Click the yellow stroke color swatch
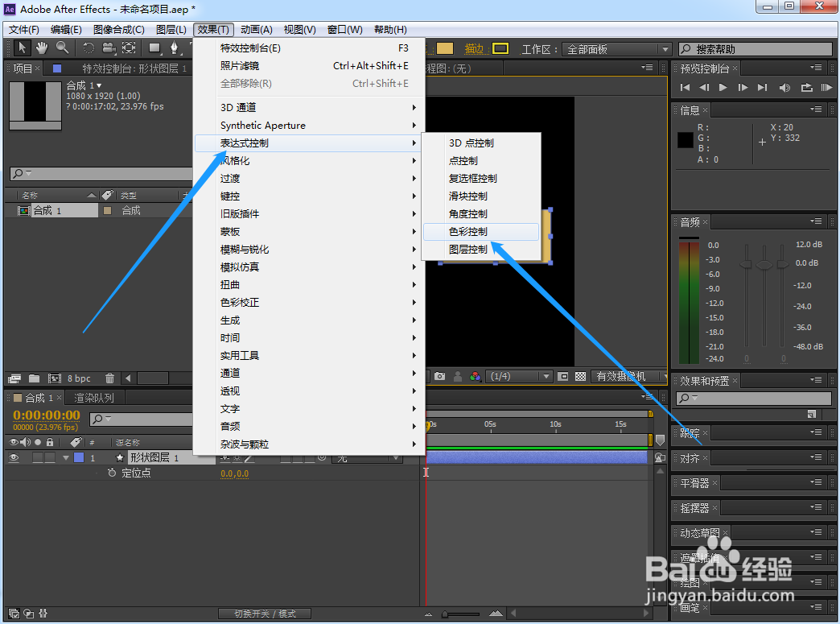This screenshot has width=840, height=624. point(501,49)
